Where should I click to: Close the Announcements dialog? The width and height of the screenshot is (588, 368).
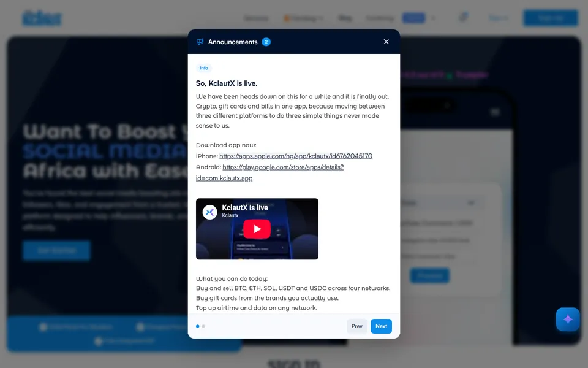386,42
